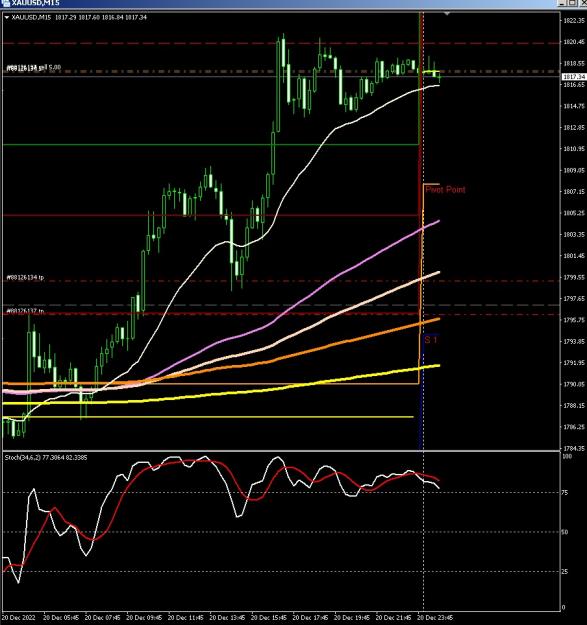Click the stochastic 75 level label

[x=565, y=493]
